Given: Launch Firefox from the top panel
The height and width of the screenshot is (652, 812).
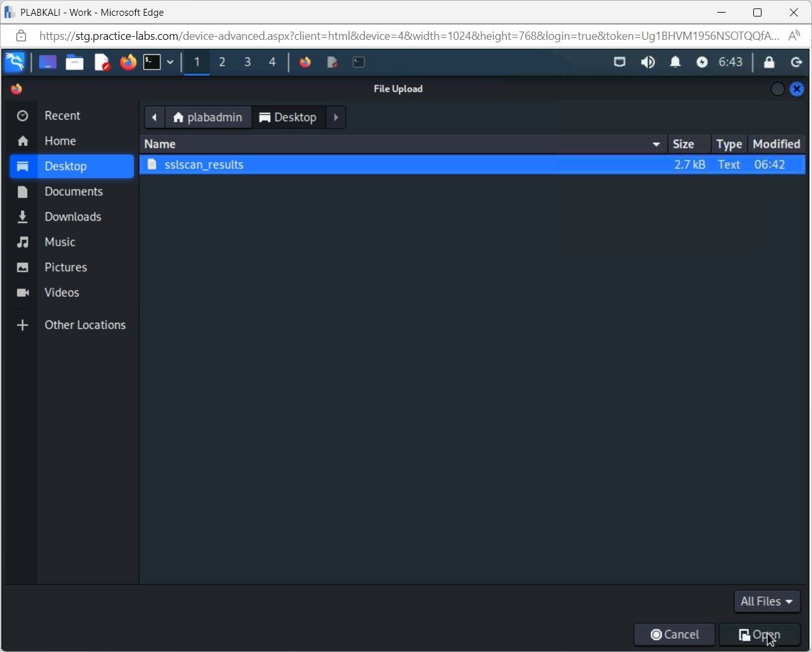Looking at the screenshot, I should point(128,62).
